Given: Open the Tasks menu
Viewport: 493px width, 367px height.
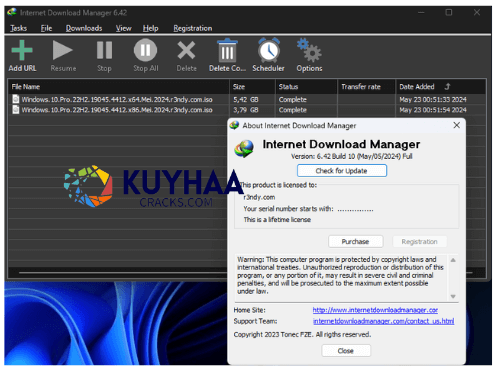Looking at the screenshot, I should tap(18, 28).
